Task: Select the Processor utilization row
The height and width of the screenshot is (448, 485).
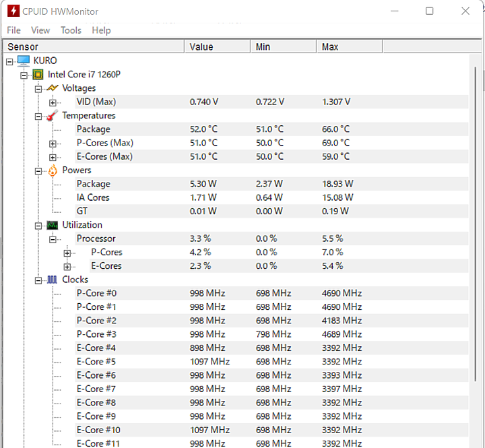Action: click(x=271, y=238)
